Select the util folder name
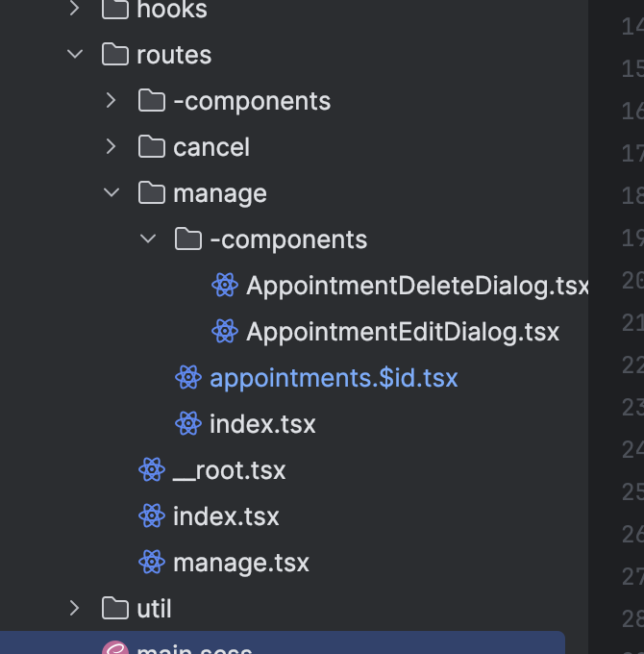 154,609
